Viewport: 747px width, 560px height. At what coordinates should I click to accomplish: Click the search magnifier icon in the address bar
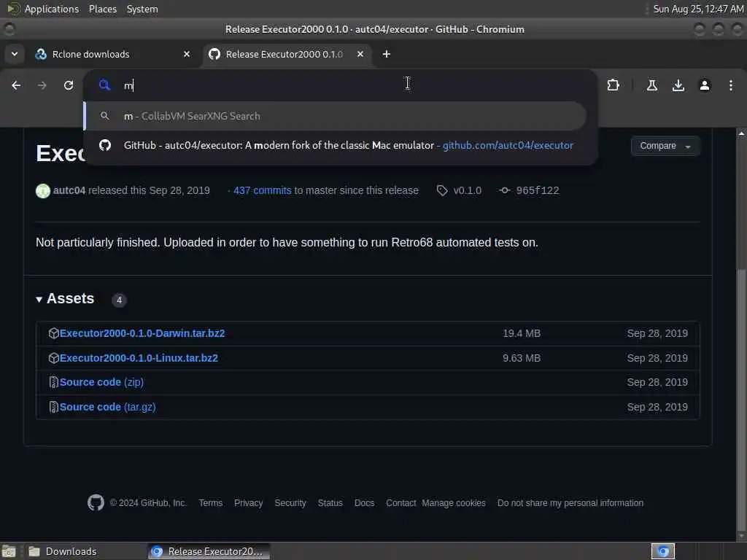[x=104, y=85]
